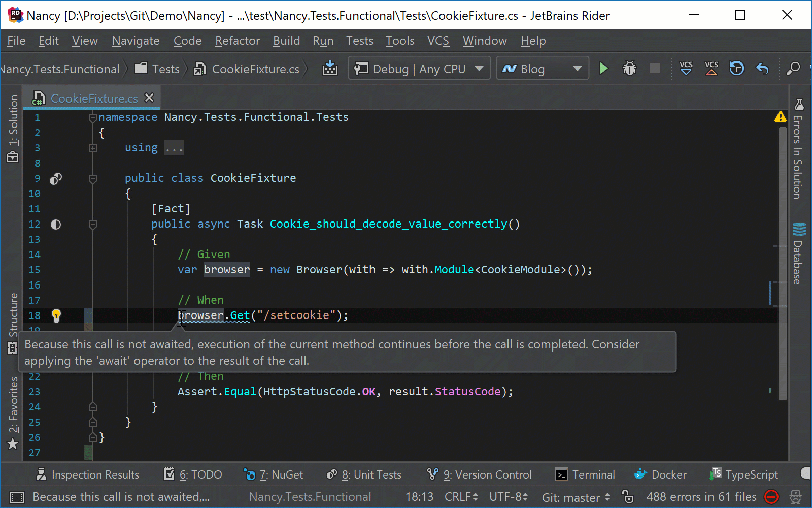Click the Nancy.Tests.Functional status bar text

(x=310, y=497)
